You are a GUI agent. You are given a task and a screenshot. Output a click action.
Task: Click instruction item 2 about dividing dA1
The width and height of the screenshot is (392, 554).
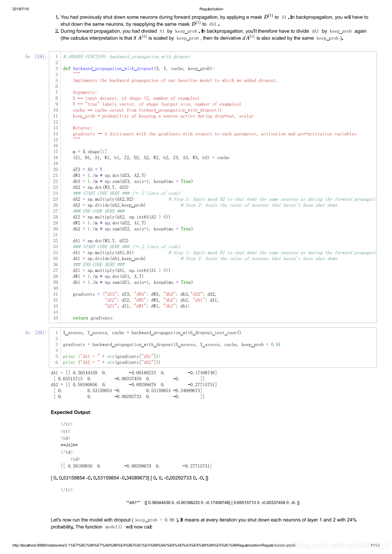[211, 35]
